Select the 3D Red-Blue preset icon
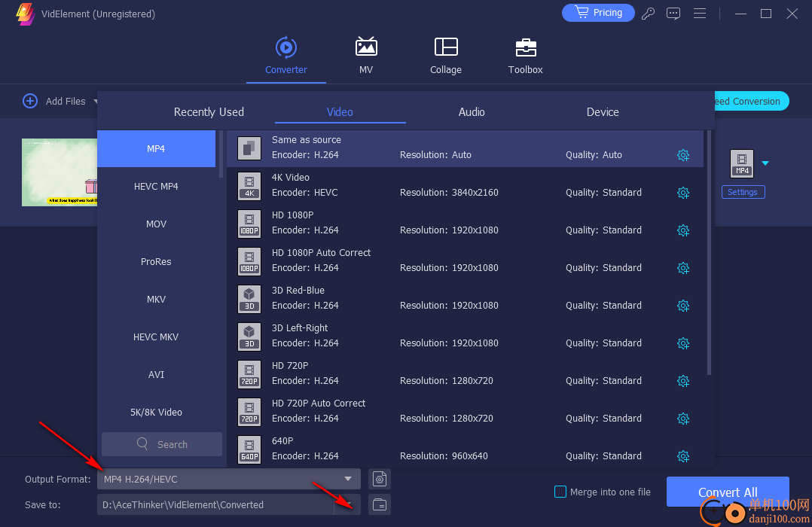 pyautogui.click(x=249, y=299)
